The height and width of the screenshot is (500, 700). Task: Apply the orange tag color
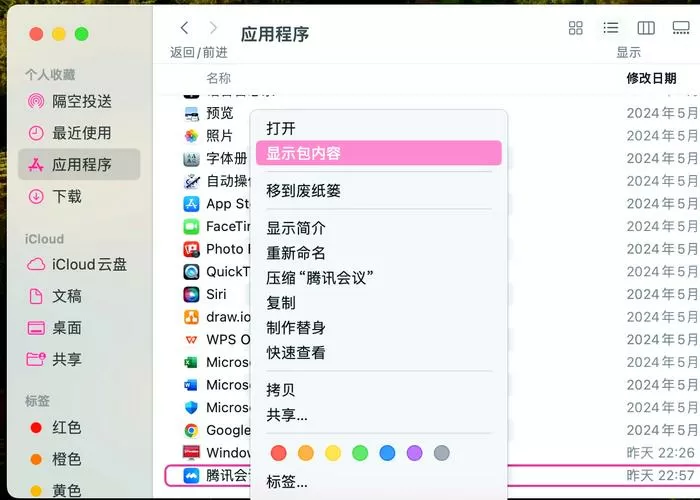(x=306, y=453)
